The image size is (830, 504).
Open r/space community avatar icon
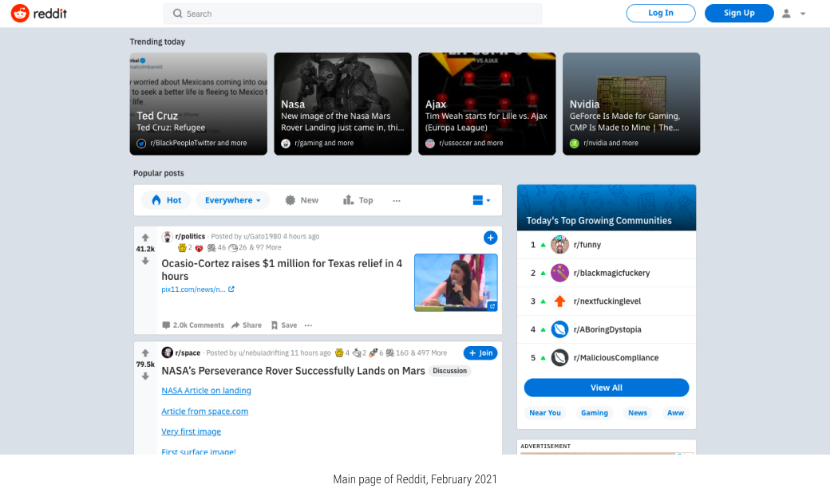(x=168, y=352)
